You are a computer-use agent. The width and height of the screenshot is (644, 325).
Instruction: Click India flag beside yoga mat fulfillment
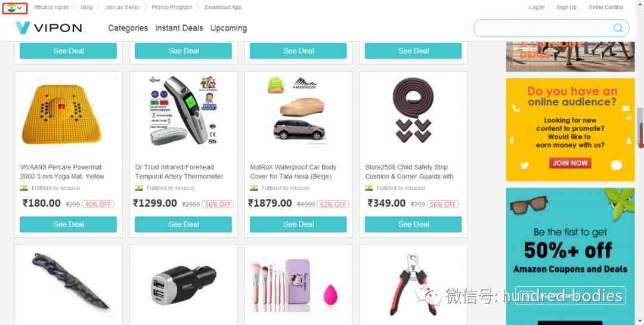coord(24,188)
